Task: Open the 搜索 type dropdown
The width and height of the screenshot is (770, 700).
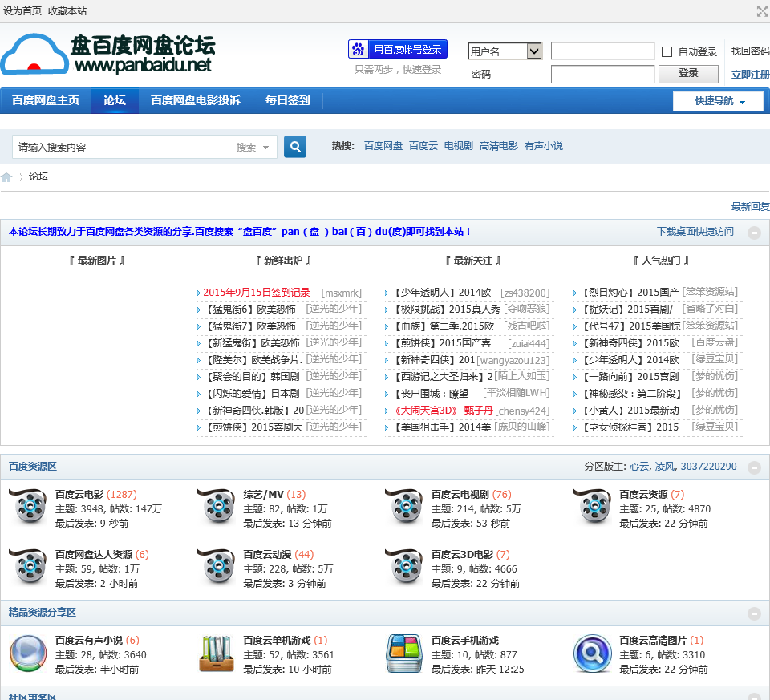Action: pyautogui.click(x=253, y=147)
